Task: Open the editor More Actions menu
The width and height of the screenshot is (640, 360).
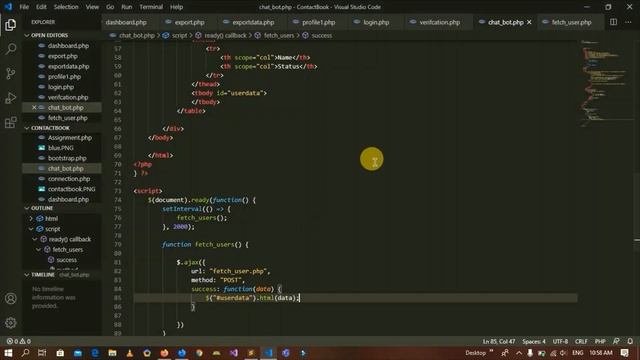Action: 628,22
